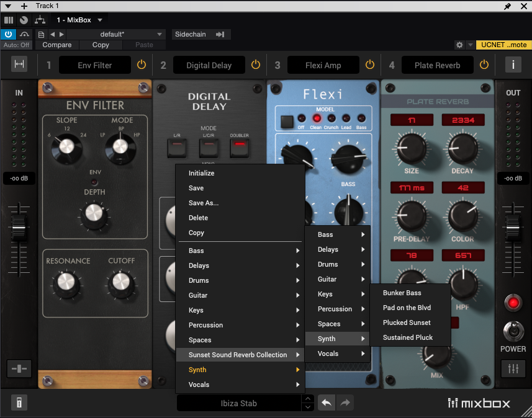532x418 pixels.
Task: Click the Env Filter slot name
Action: 94,64
